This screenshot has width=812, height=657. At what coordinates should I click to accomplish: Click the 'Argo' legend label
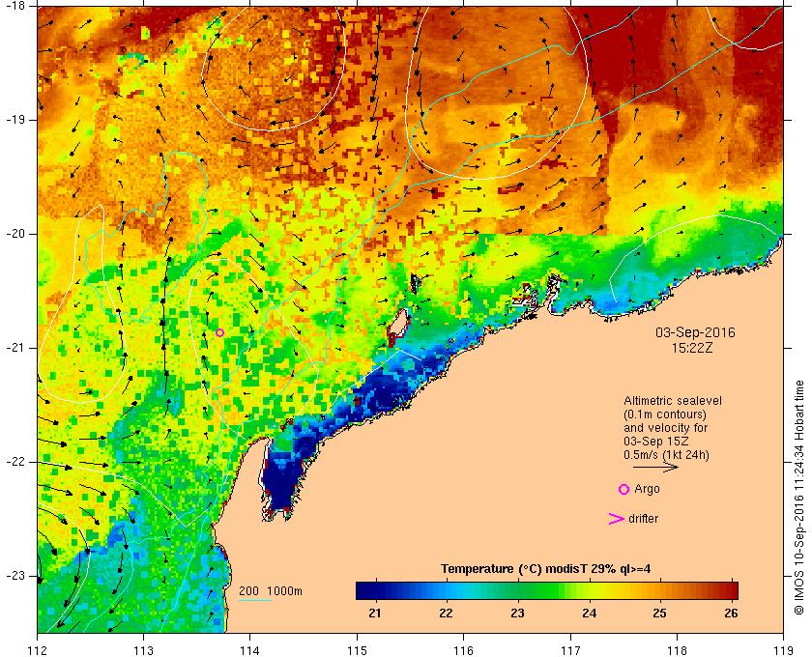pyautogui.click(x=647, y=489)
